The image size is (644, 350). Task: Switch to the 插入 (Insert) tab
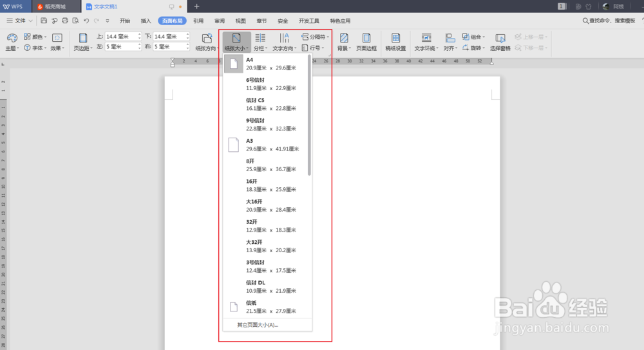(x=146, y=21)
